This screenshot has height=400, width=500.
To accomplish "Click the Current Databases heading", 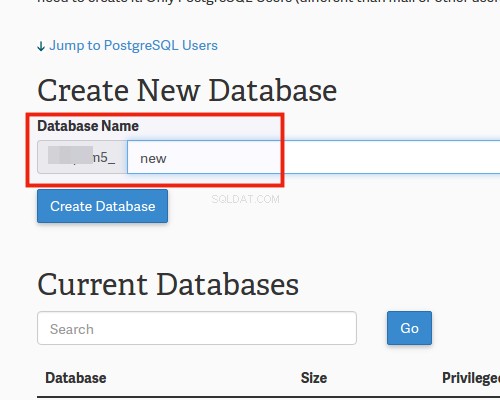I will click(168, 284).
